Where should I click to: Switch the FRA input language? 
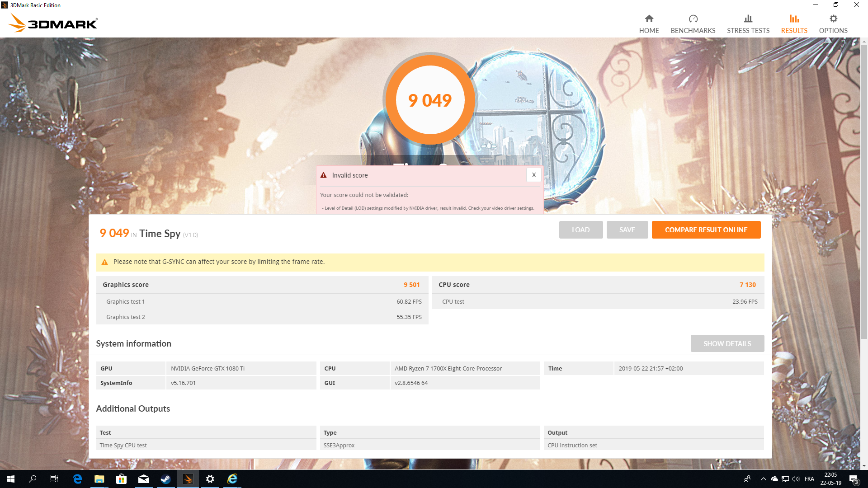(x=809, y=479)
